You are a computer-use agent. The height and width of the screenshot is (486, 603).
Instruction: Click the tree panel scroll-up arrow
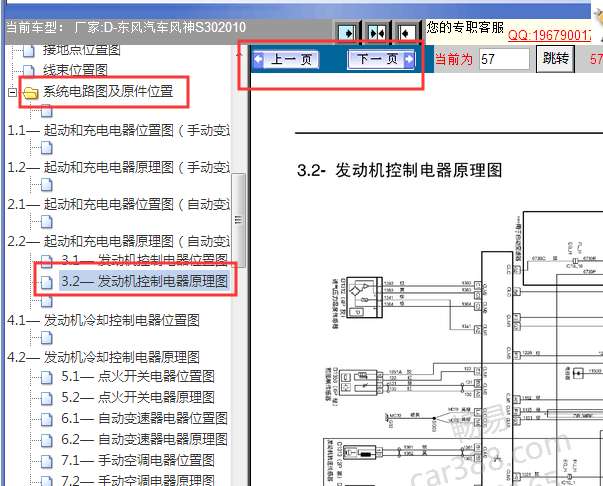pyautogui.click(x=239, y=55)
